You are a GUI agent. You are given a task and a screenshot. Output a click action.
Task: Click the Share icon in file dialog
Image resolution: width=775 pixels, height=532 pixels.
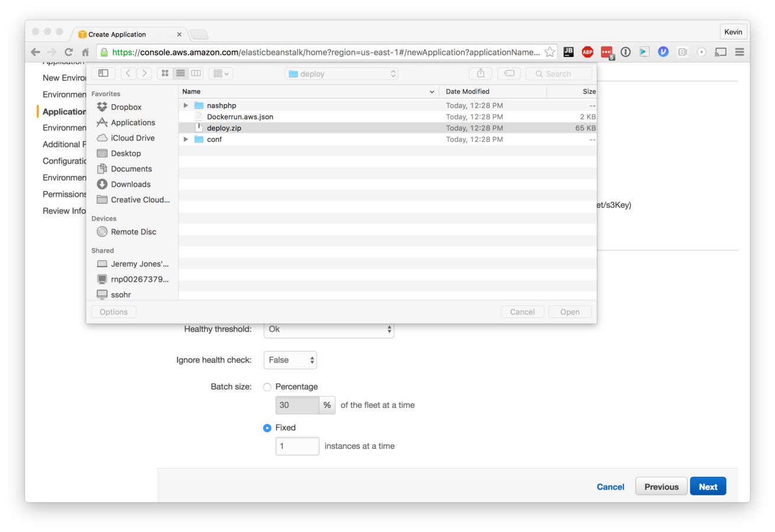(481, 73)
